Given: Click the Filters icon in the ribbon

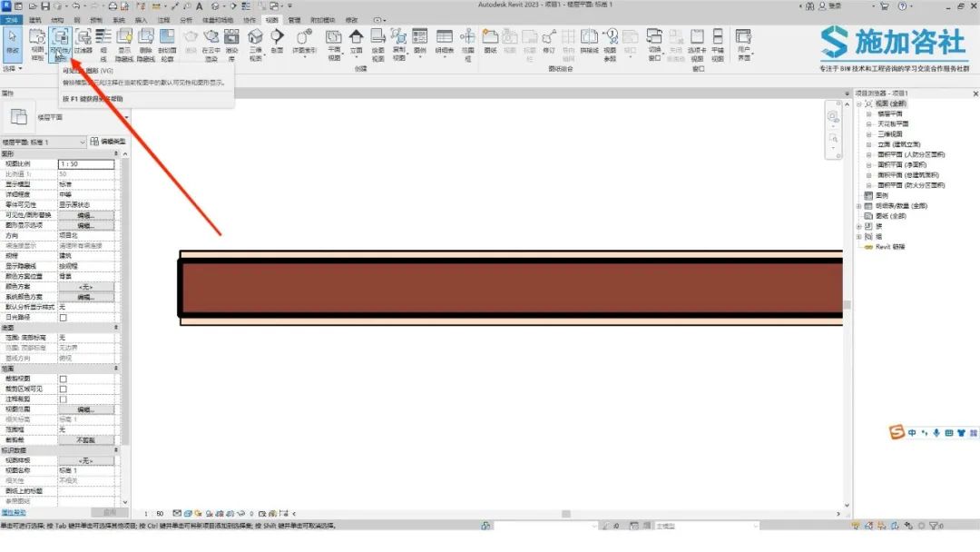Looking at the screenshot, I should pos(83,42).
